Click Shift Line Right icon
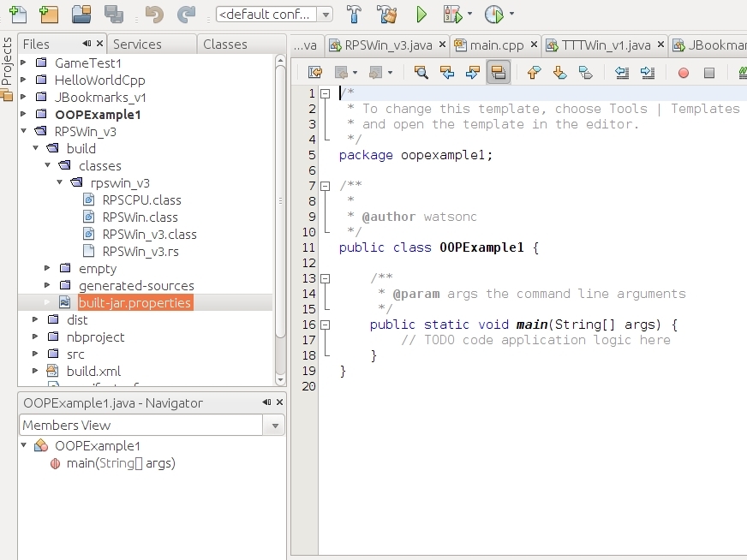Image resolution: width=747 pixels, height=560 pixels. coord(648,73)
